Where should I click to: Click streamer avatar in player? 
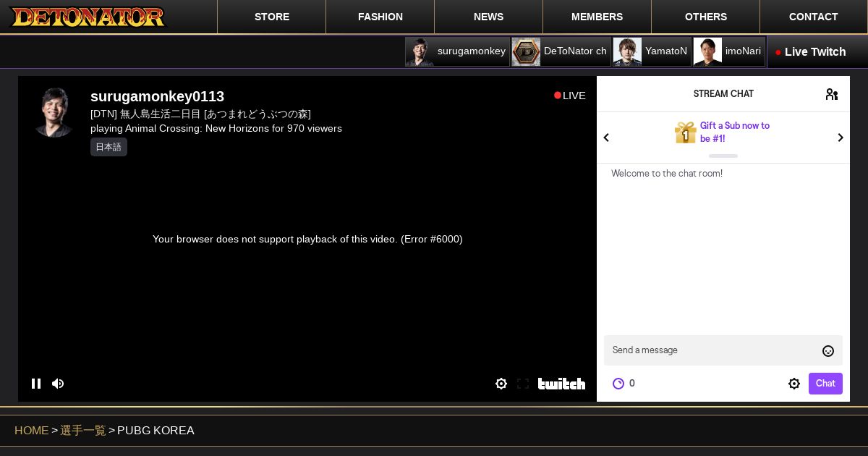tap(54, 112)
